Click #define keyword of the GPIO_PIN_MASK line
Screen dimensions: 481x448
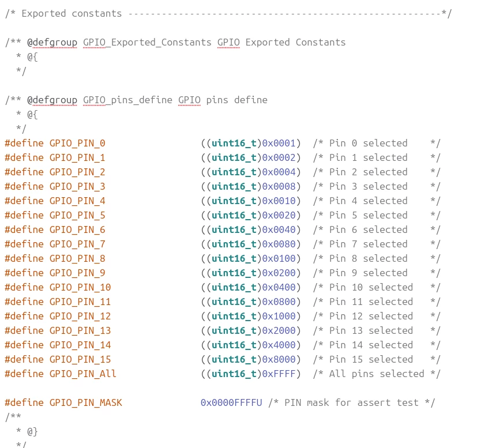[x=24, y=402]
